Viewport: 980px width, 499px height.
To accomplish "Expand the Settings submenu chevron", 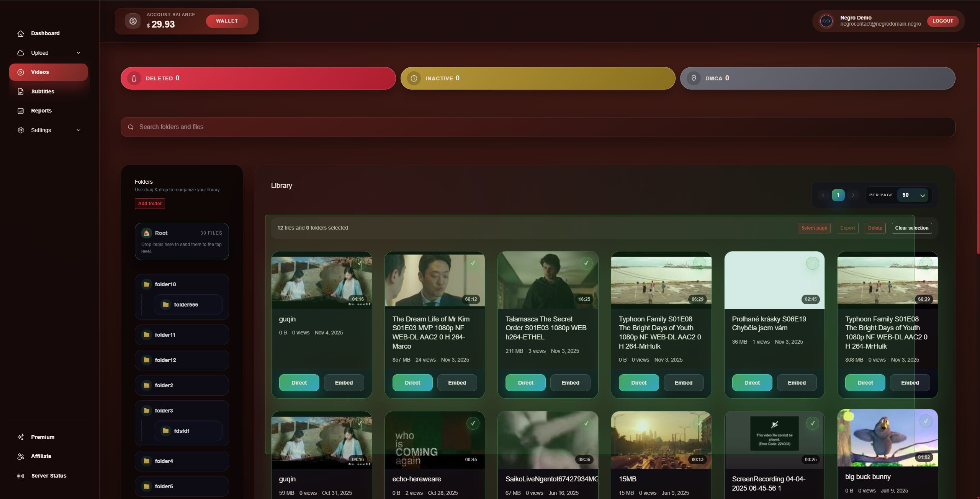I will [x=79, y=130].
